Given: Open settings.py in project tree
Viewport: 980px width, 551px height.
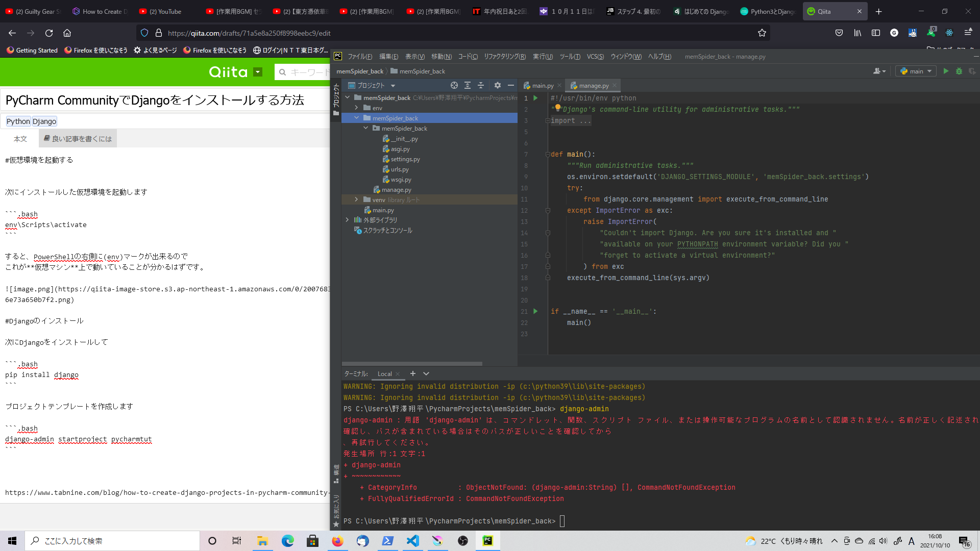Looking at the screenshot, I should click(x=405, y=159).
